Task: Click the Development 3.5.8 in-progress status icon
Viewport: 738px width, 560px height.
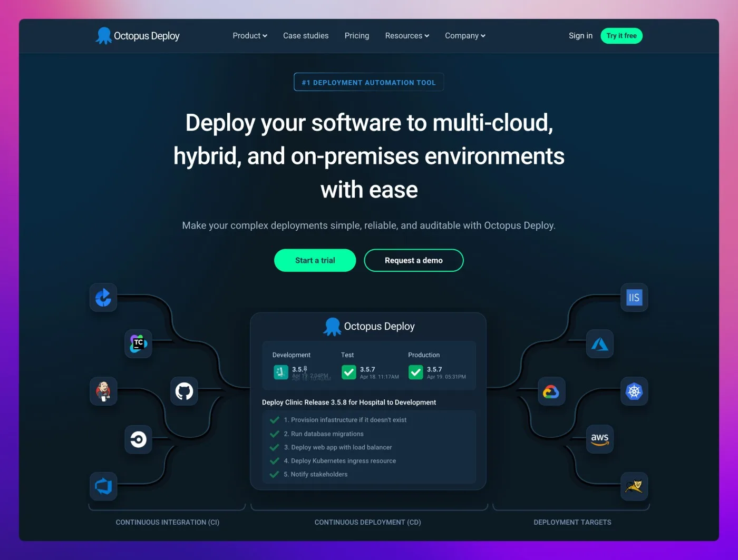Action: tap(281, 372)
